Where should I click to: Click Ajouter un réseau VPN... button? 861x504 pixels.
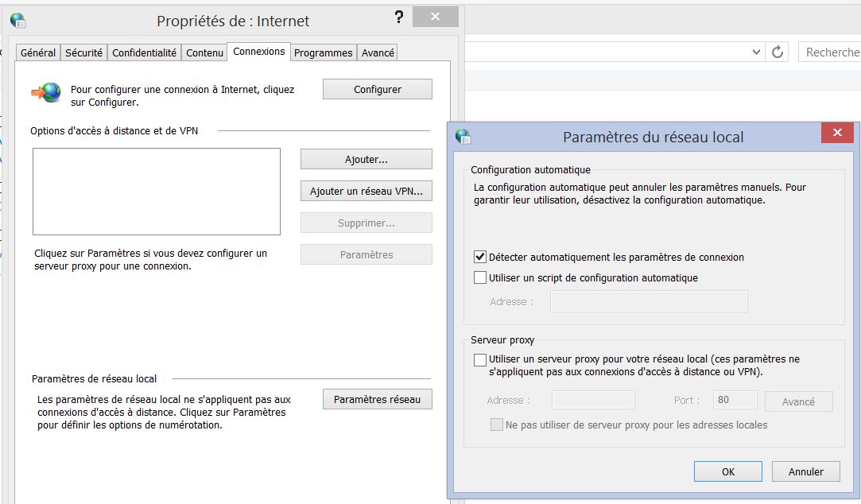(367, 191)
